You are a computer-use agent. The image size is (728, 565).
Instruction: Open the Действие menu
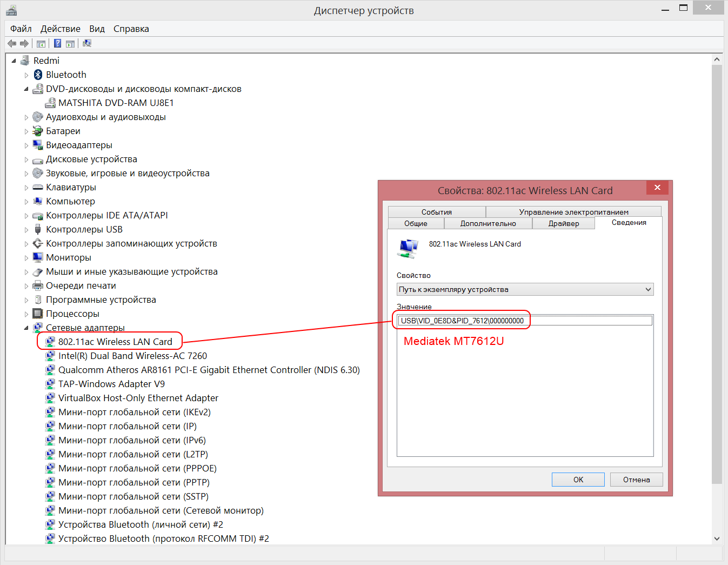point(60,29)
